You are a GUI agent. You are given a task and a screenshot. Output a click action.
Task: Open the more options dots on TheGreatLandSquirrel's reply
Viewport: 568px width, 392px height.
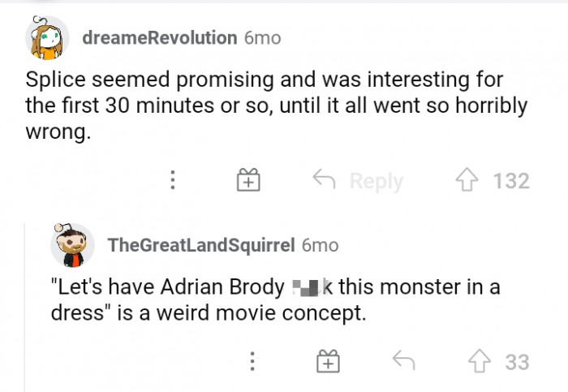coord(252,361)
